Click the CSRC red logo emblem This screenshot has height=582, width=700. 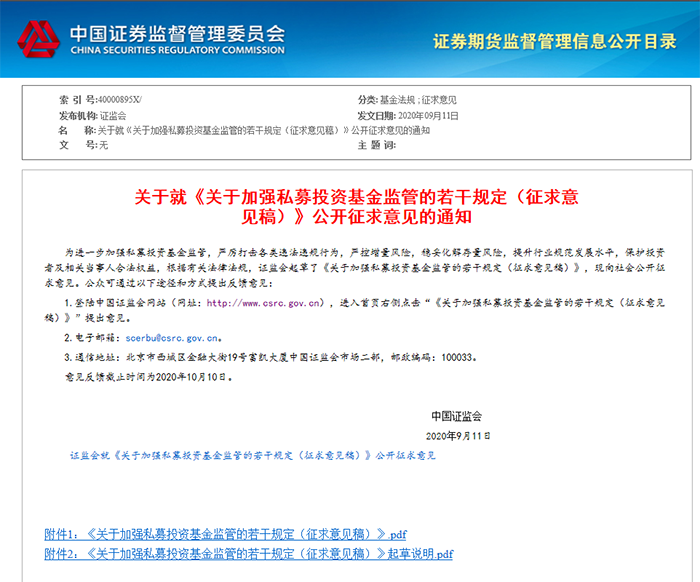[x=38, y=39]
